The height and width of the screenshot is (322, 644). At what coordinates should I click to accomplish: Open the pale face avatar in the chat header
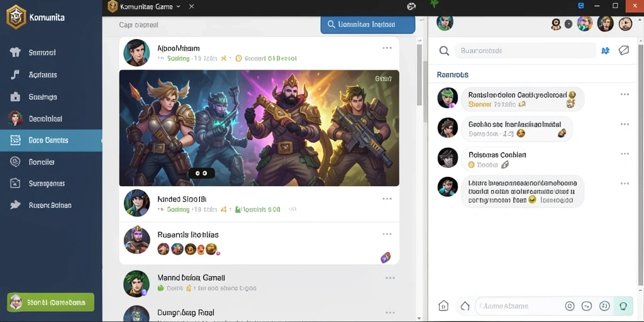tap(625, 24)
